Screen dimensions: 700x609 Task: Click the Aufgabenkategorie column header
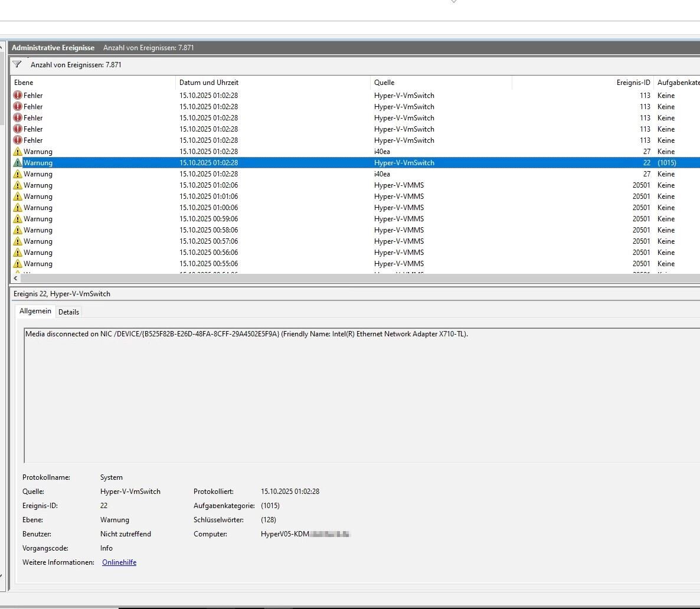(678, 83)
